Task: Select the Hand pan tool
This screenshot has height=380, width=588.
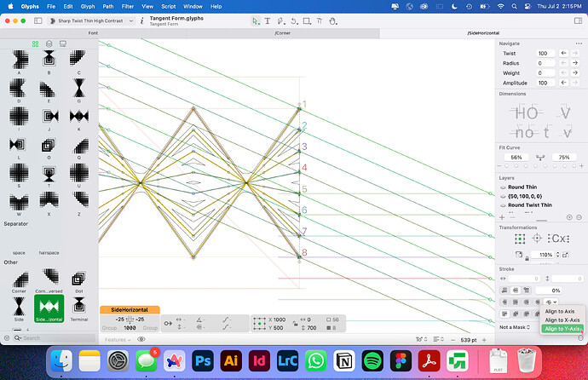Action: (x=332, y=21)
